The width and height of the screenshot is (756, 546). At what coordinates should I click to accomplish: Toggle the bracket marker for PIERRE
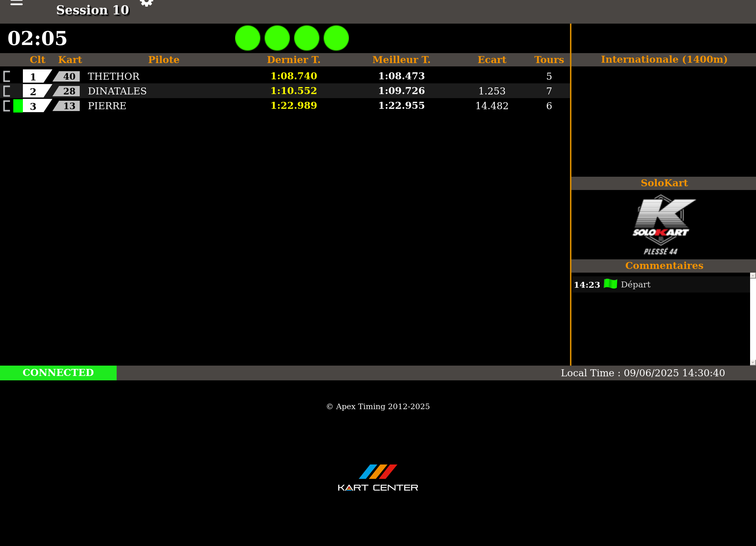tap(7, 106)
